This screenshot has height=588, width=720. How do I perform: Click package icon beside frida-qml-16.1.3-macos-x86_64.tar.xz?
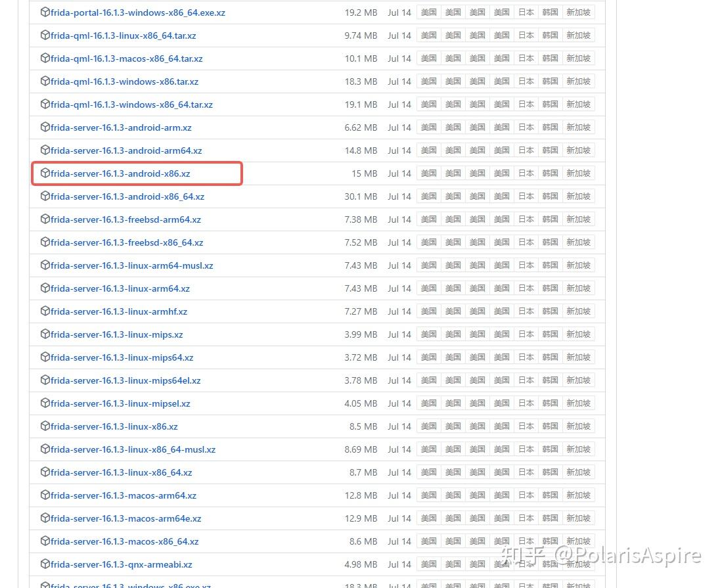pyautogui.click(x=45, y=58)
